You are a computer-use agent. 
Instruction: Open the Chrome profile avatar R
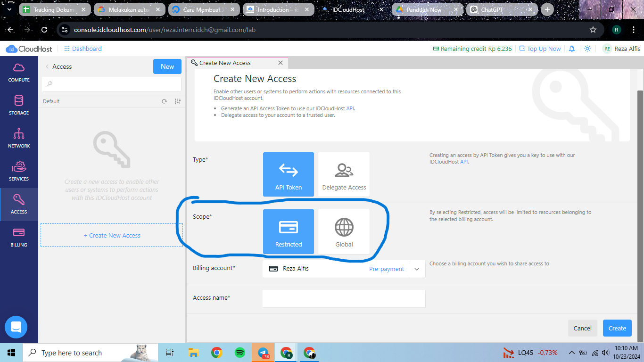click(x=617, y=30)
